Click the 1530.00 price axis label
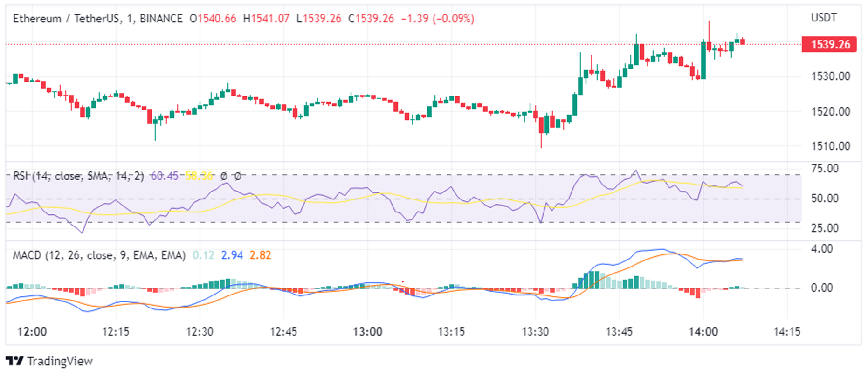The image size is (868, 370). pos(831,76)
